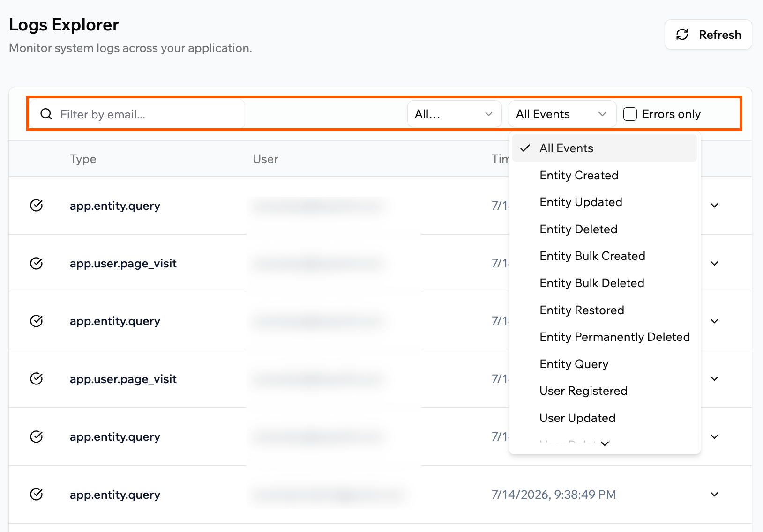Select Entity Deleted event filter
The width and height of the screenshot is (763, 532).
tap(604, 229)
